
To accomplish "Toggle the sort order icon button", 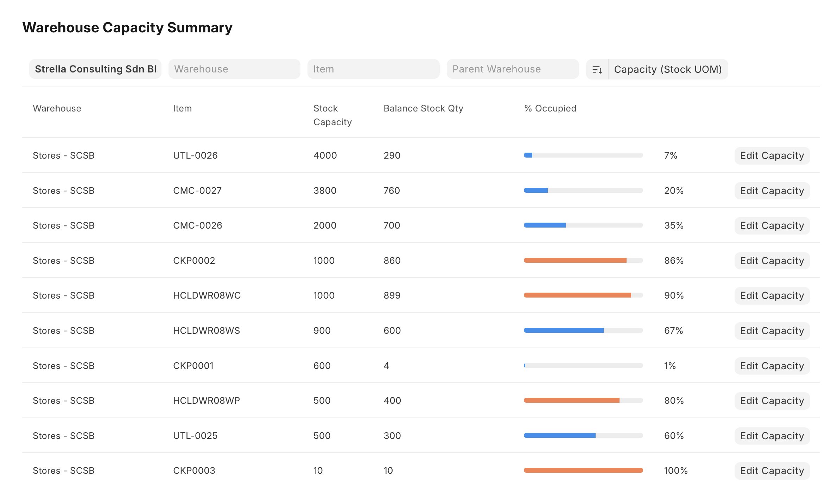I will tap(597, 69).
